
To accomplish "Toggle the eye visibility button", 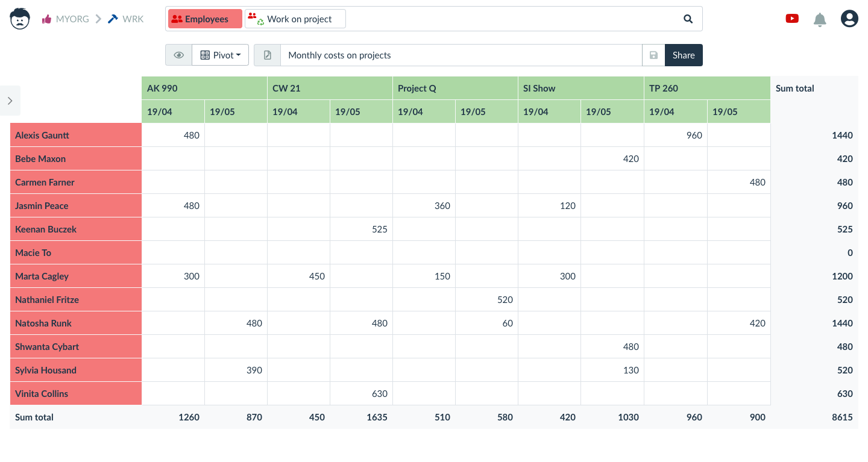I will pyautogui.click(x=179, y=55).
